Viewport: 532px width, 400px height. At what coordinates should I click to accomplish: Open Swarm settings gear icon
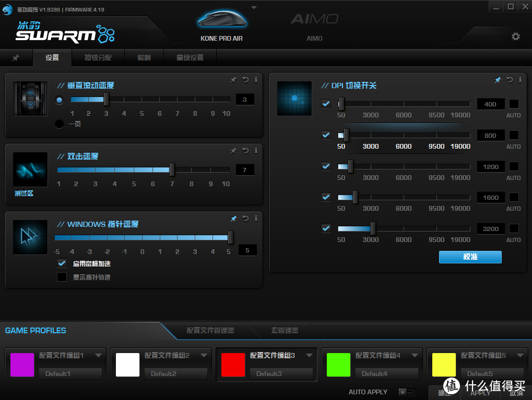coord(516,37)
